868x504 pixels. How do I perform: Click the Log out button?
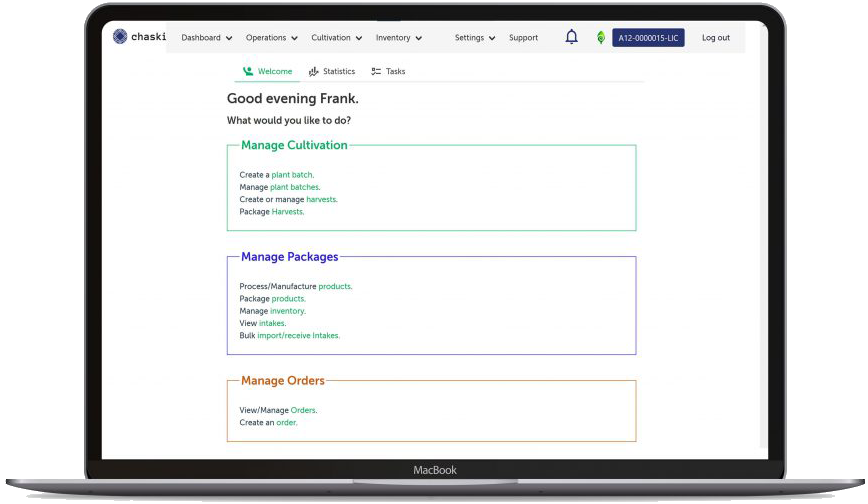[716, 38]
